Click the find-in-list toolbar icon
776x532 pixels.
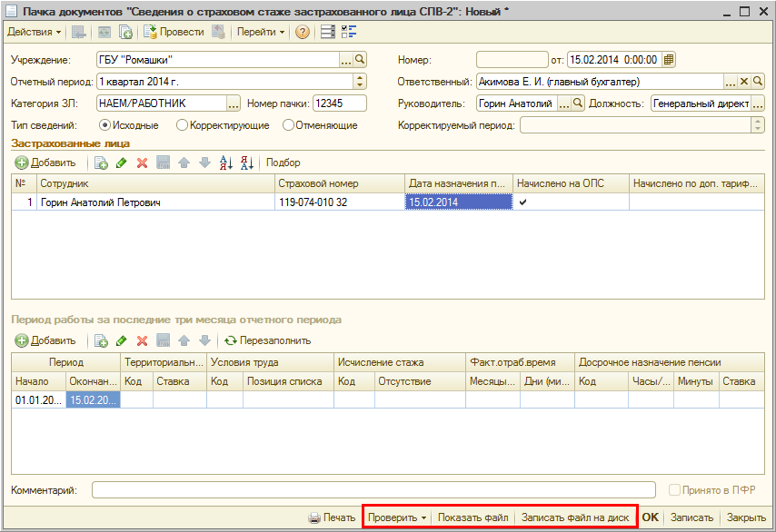click(79, 32)
